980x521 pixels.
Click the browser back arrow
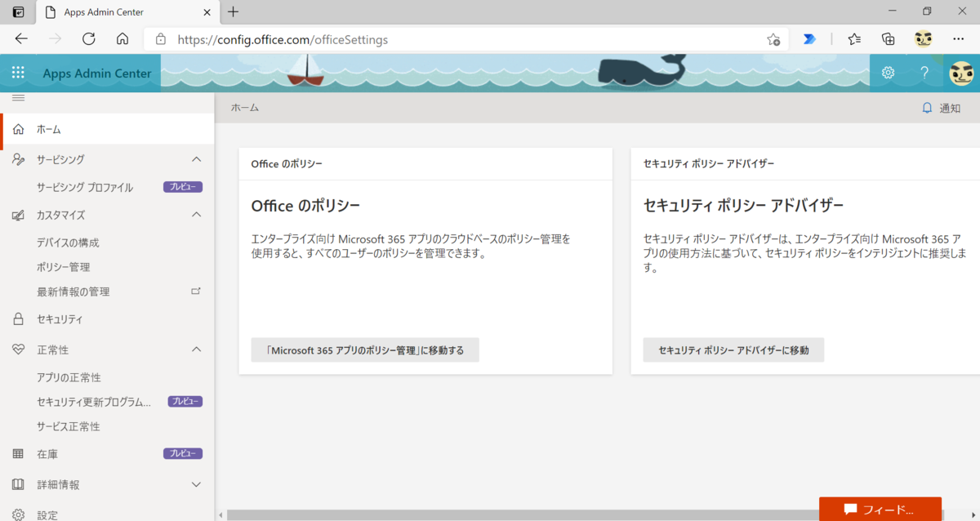point(21,38)
